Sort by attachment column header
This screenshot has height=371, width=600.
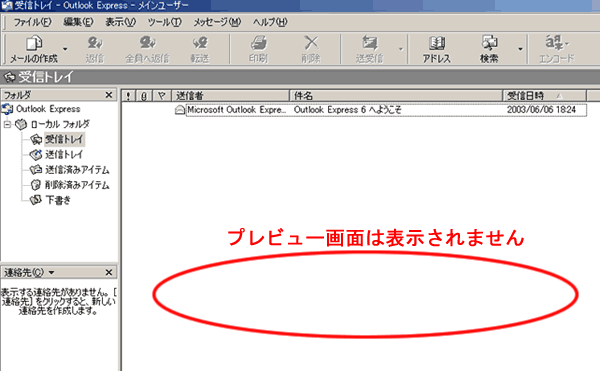pos(144,96)
